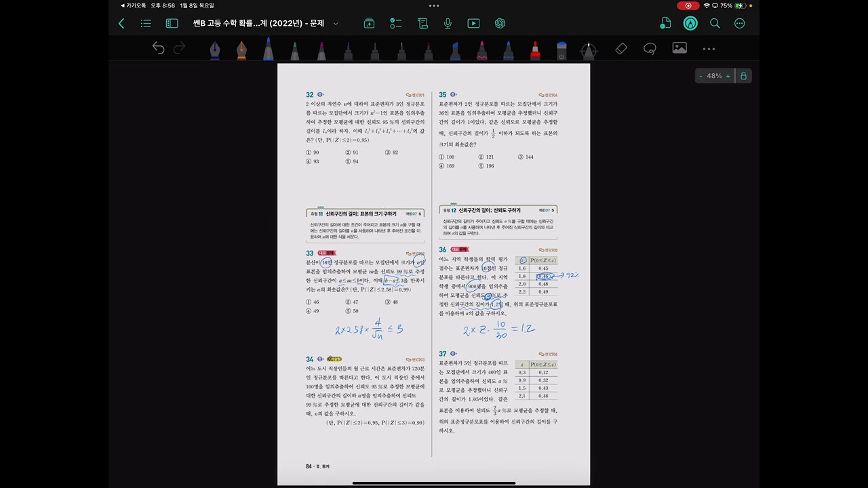Select answer ② 47 in question 33
Screen dimensions: 868x488
pyautogui.click(x=352, y=302)
